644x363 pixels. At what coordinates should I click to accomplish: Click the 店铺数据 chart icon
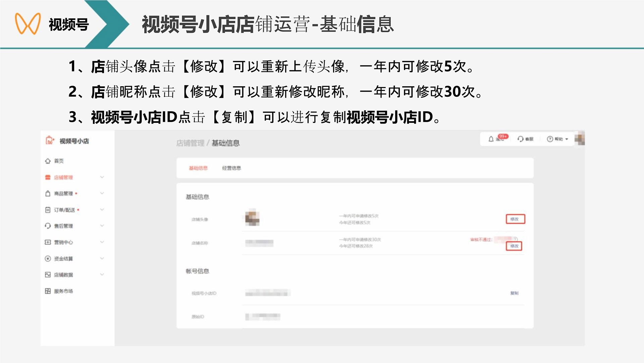click(x=48, y=275)
